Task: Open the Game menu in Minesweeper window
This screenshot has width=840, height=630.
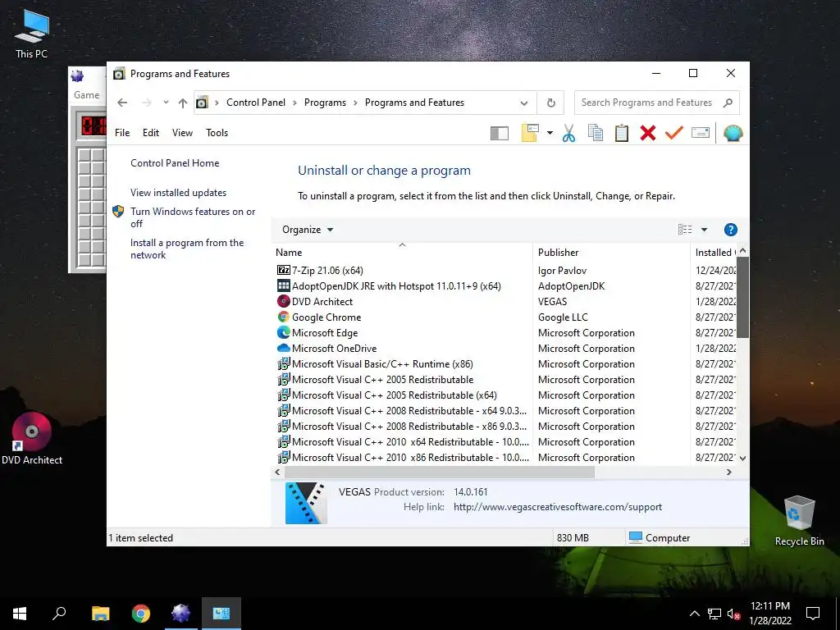Action: 87,95
